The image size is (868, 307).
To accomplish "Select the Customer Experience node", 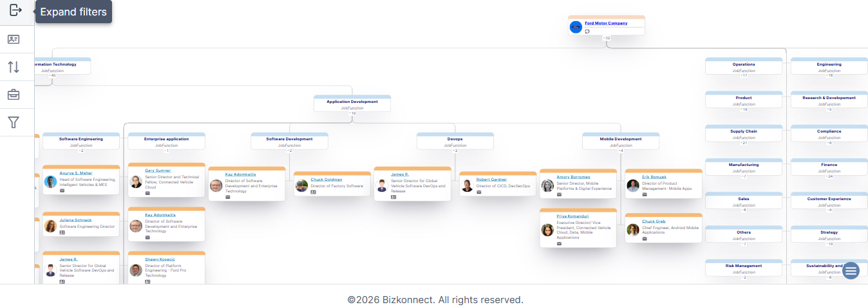I will tap(829, 201).
